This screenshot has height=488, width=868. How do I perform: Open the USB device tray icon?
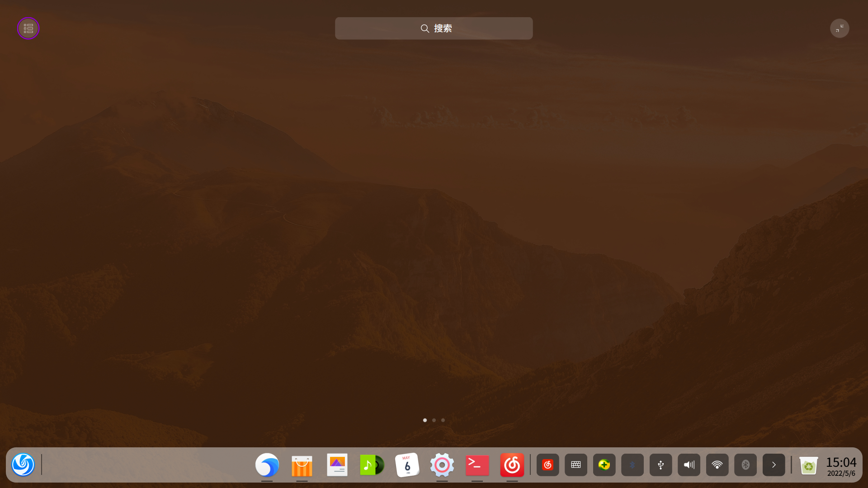tap(661, 465)
